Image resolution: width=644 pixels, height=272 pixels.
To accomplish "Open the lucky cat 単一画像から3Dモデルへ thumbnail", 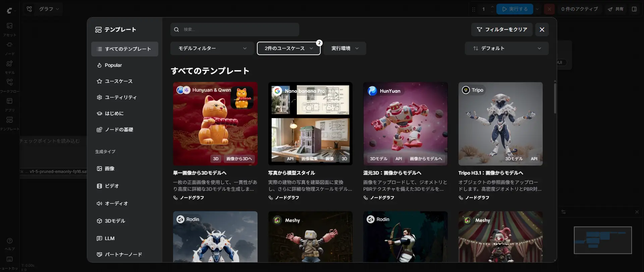I will 215,124.
